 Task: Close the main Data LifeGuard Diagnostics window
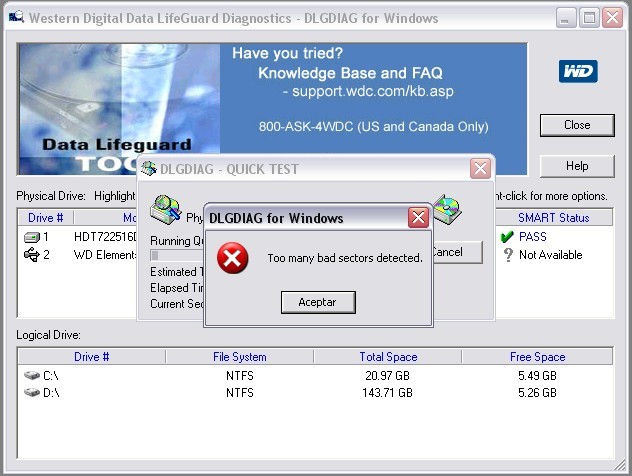click(612, 18)
